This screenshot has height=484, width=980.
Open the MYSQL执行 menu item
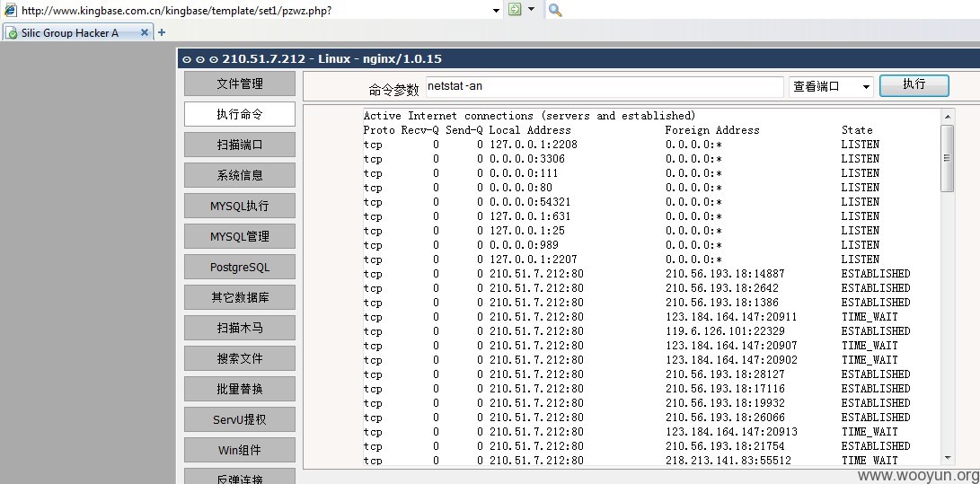tap(239, 207)
